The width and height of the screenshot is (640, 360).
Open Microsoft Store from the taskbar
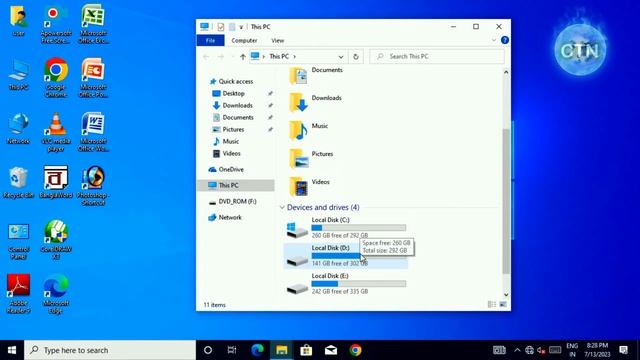pyautogui.click(x=306, y=350)
